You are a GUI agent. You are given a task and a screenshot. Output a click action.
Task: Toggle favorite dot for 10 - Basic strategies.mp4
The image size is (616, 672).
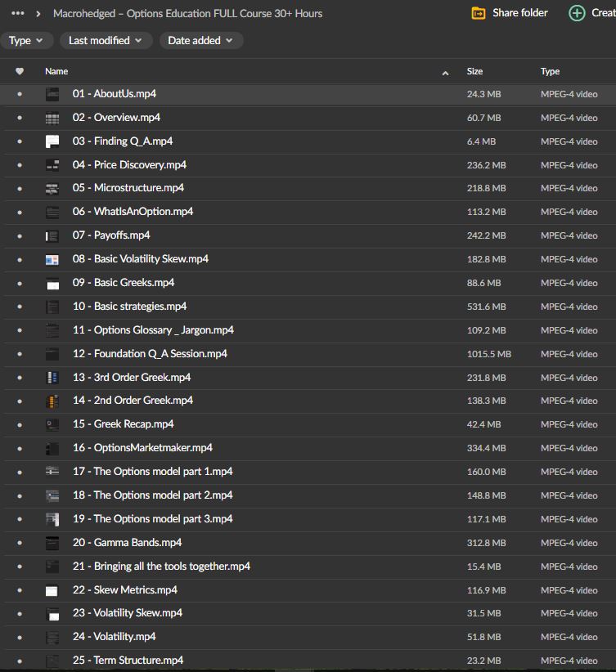pos(20,307)
